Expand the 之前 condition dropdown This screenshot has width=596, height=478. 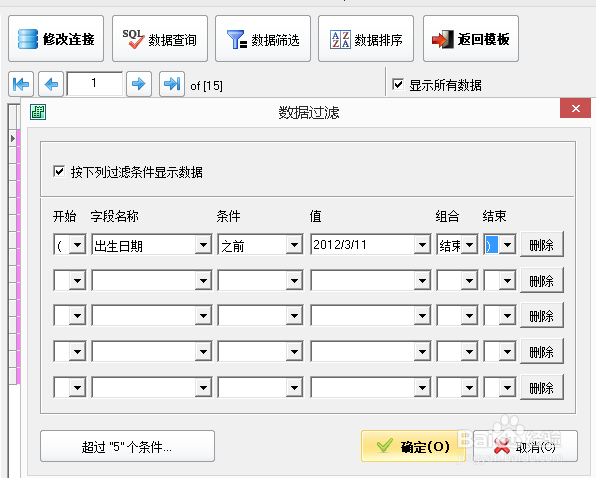295,245
